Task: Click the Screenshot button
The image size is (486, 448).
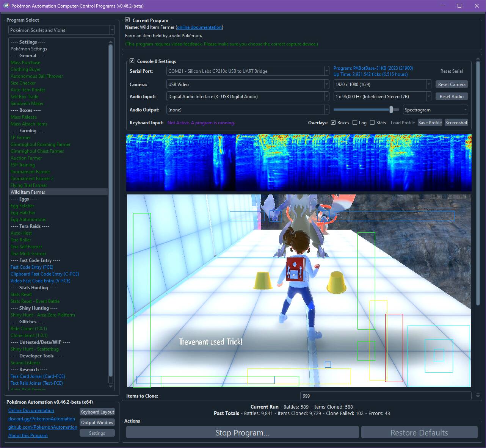Action: point(456,123)
